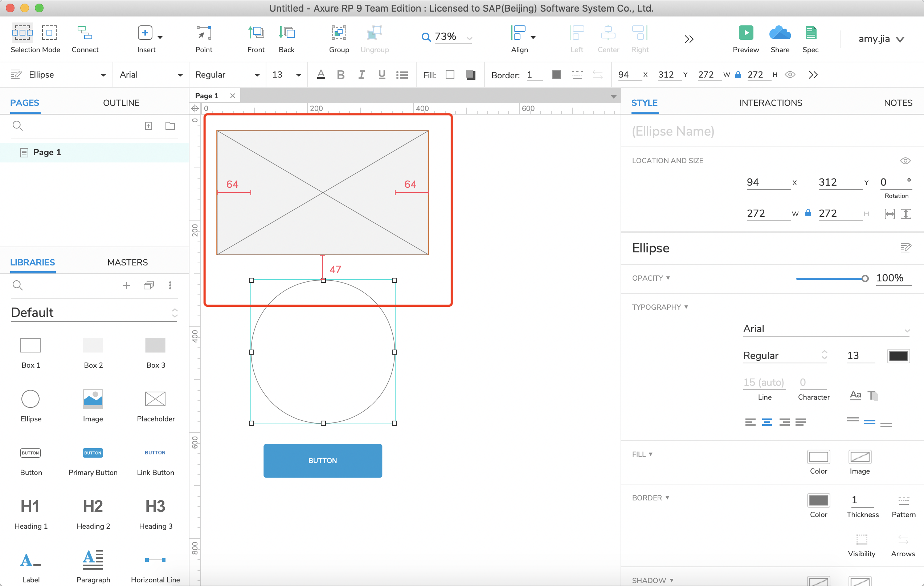Open library options three-dot menu
Screen dimensions: 924x586
pos(170,285)
